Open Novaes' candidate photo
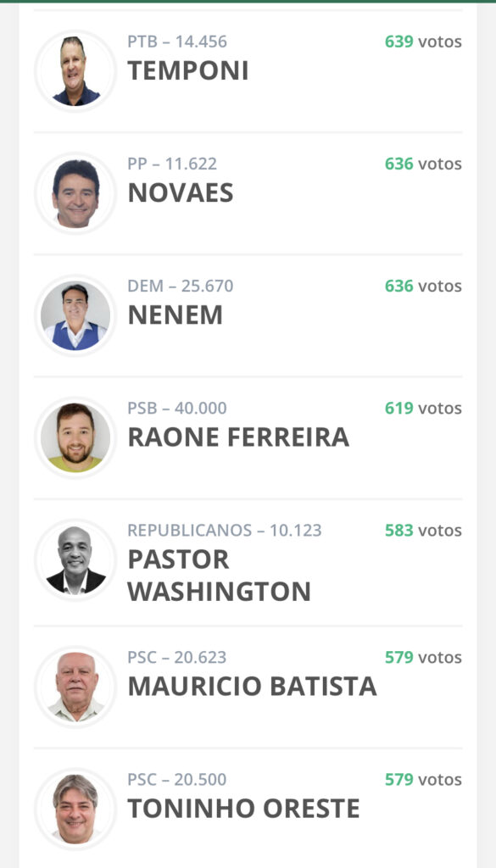 pyautogui.click(x=75, y=193)
